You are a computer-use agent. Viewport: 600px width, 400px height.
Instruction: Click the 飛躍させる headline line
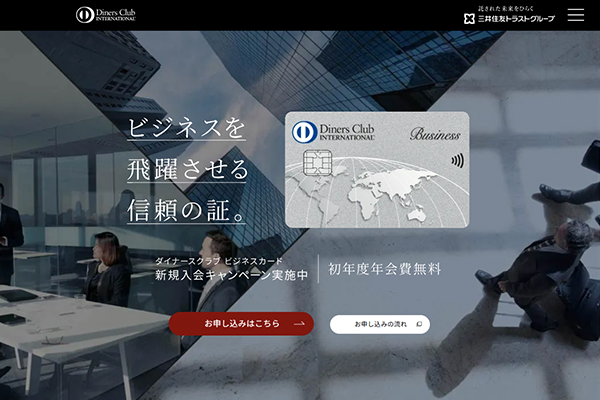[x=188, y=169]
